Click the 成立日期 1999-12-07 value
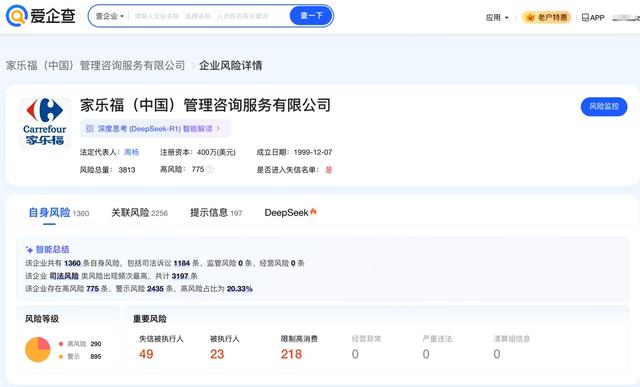 313,152
